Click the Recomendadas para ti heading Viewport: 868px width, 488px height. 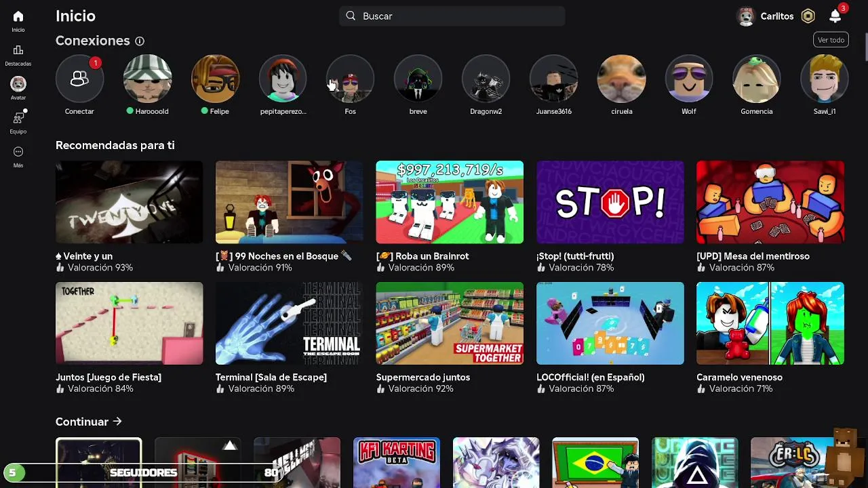click(115, 145)
